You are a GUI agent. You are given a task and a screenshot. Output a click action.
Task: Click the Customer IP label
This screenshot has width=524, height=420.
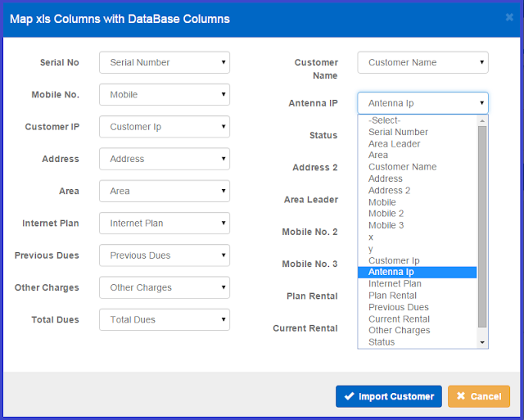click(52, 127)
